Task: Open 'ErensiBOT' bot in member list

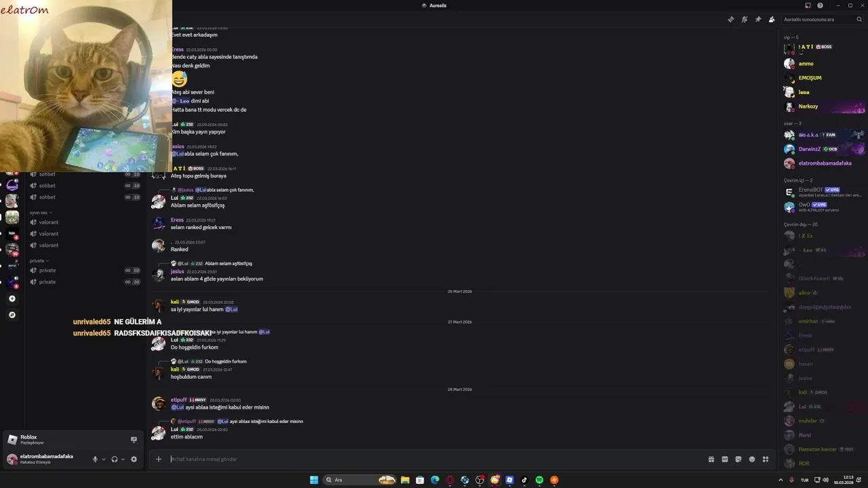Action: coord(824,192)
